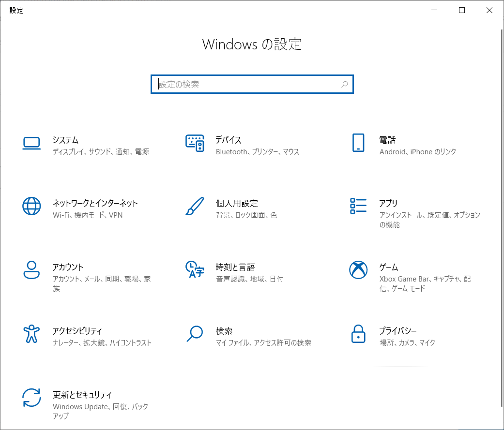Click 'ディスプレイ、サウンド、通知、電源' description
Screen dimensions: 504x430
coord(101,151)
